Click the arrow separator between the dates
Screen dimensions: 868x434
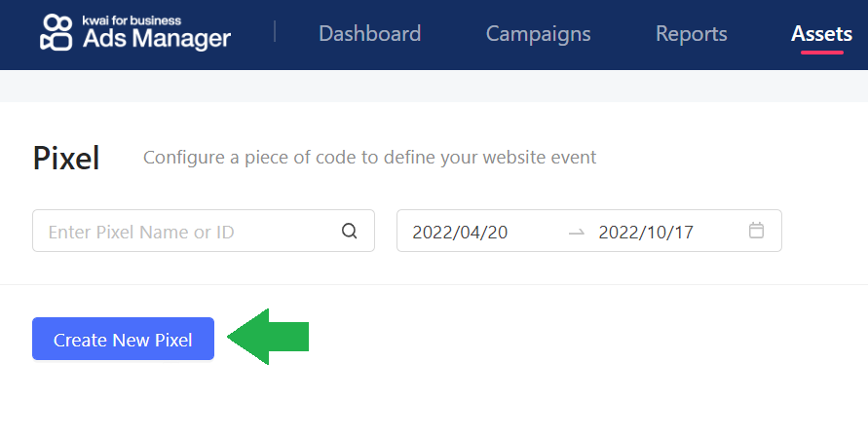click(577, 232)
